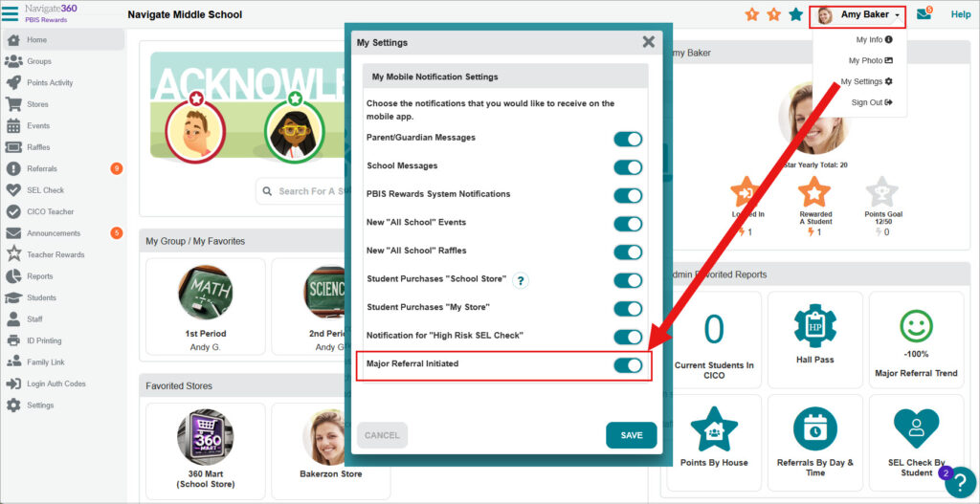Expand the Amy Baker user dropdown
The height and width of the screenshot is (504, 980).
click(x=857, y=15)
